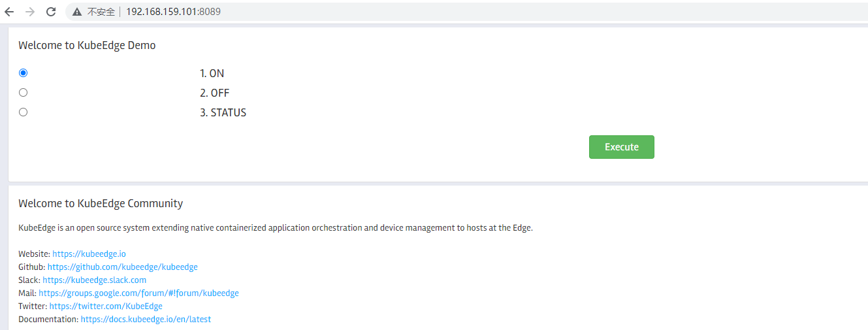Open the docs.kubeedge.io documentation link
This screenshot has width=868, height=330.
click(146, 319)
